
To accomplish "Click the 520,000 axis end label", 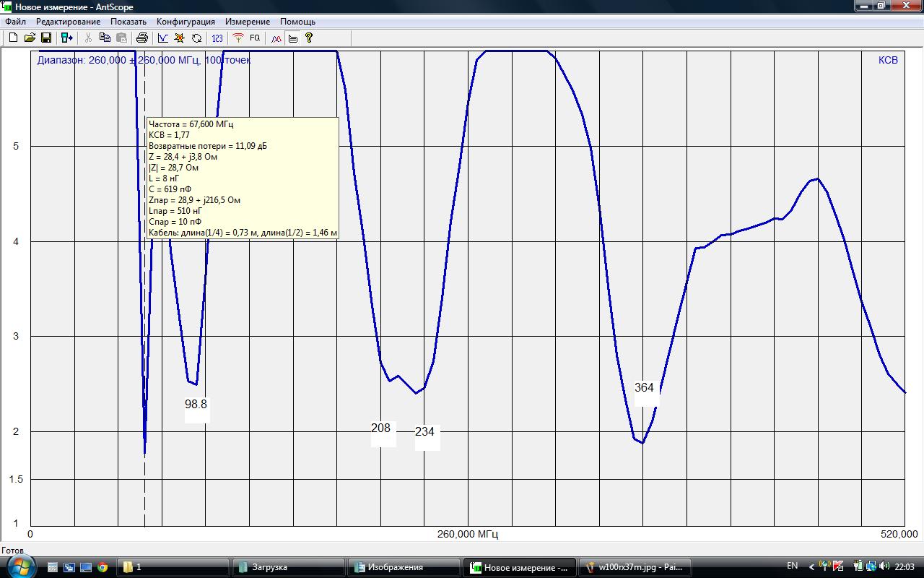I will 899,535.
